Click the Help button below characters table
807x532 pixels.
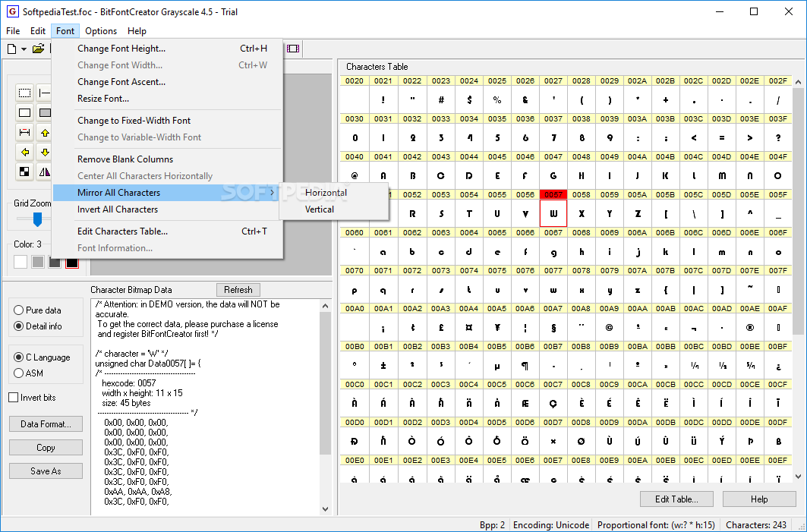point(759,499)
